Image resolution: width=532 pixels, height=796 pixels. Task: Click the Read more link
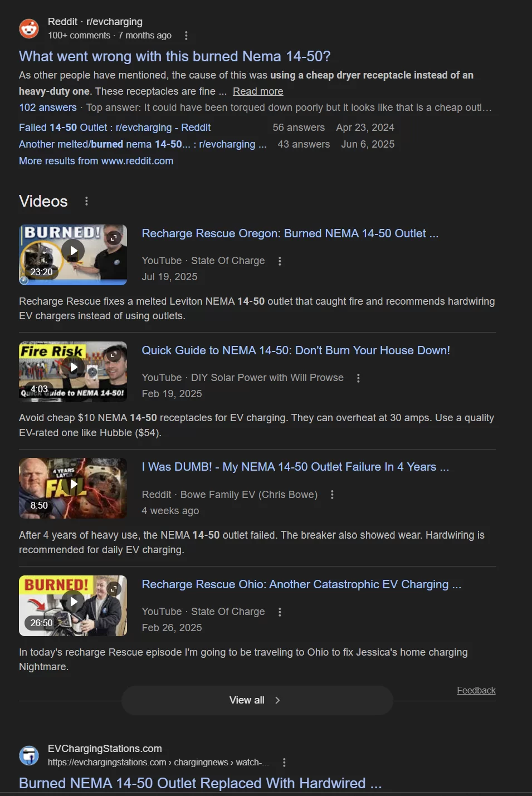pos(258,91)
